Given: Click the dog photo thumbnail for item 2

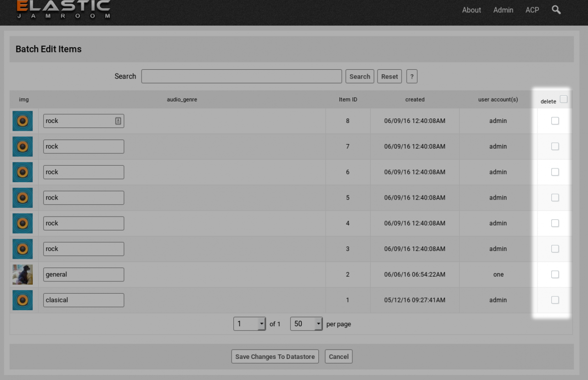Looking at the screenshot, I should coord(23,274).
